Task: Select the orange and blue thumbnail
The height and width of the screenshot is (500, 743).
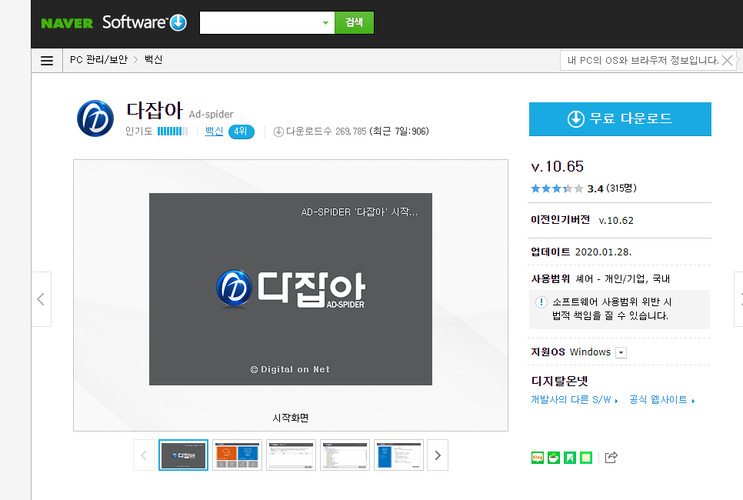Action: point(237,455)
